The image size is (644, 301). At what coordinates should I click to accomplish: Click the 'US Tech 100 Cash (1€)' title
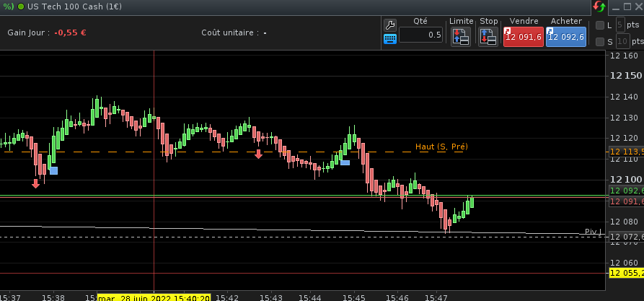coord(74,6)
